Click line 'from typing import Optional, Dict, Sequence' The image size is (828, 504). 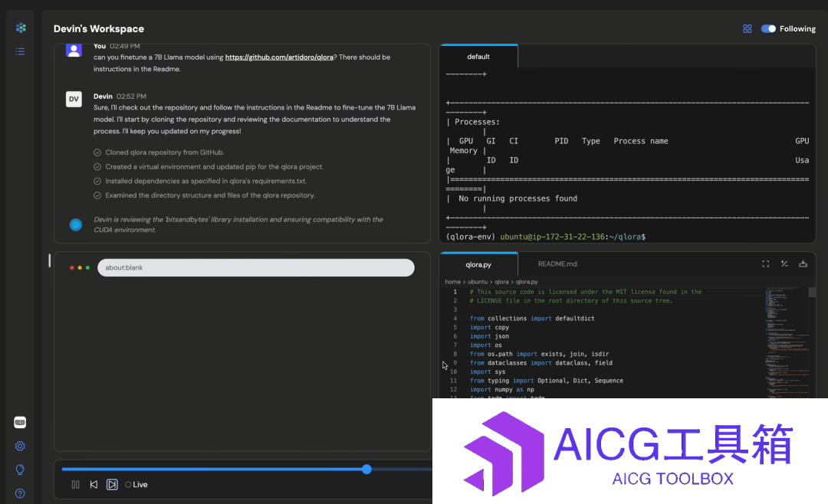click(547, 381)
